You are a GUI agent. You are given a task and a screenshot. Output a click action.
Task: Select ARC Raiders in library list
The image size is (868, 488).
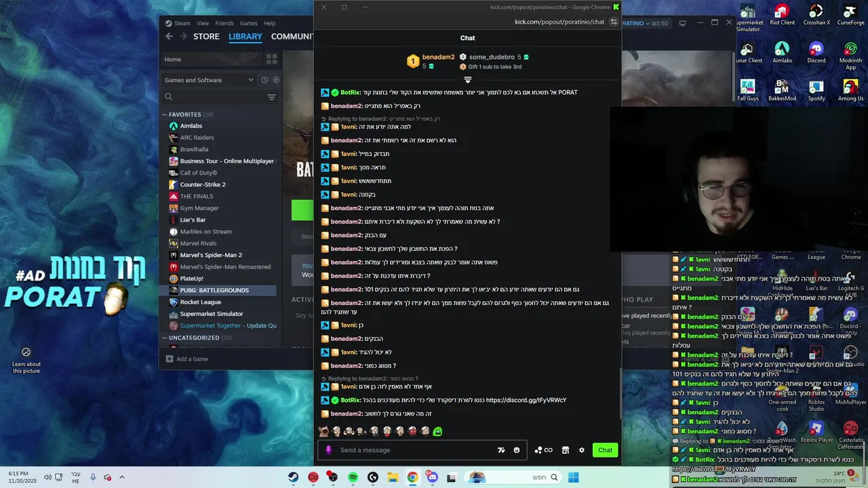pyautogui.click(x=197, y=138)
